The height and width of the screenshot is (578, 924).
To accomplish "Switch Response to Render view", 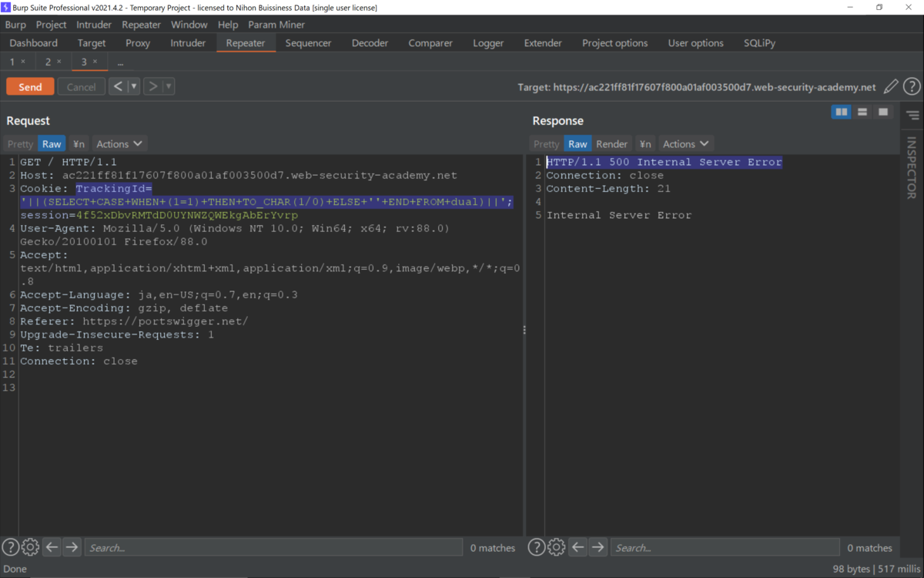I will [x=612, y=144].
